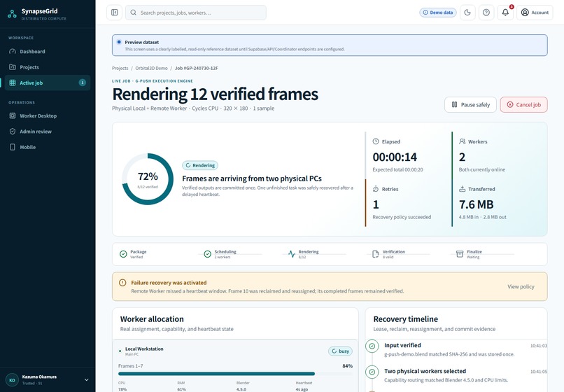Click the Retries cycle icon
This screenshot has width=564, height=392.
pos(376,189)
